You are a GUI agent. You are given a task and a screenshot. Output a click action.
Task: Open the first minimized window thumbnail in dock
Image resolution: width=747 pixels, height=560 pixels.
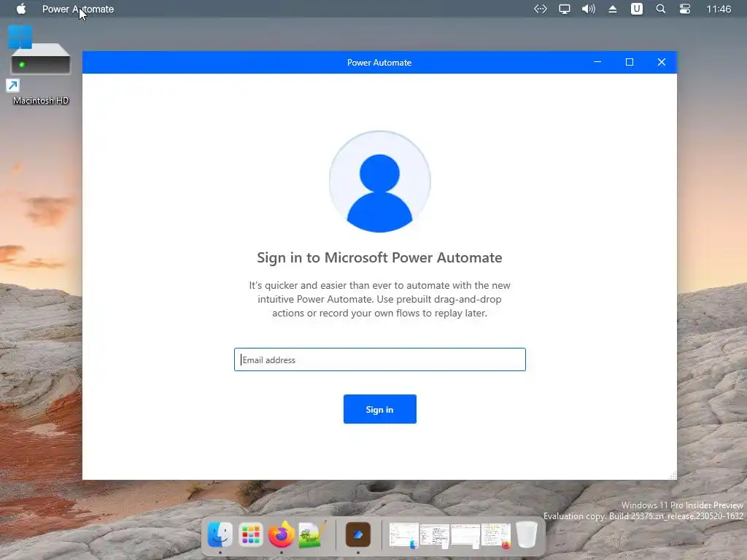404,535
